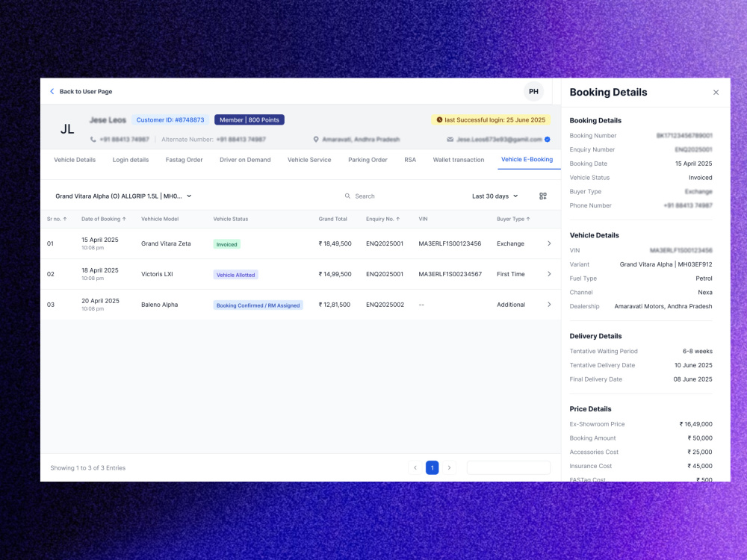
Task: Click VIN MA3ERLF1S00123456 cell
Action: (450, 243)
